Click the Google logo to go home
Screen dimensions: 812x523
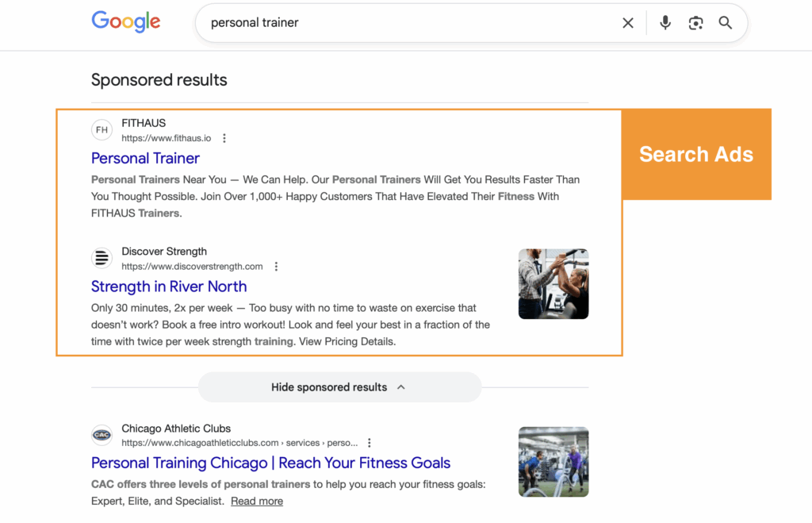pyautogui.click(x=125, y=21)
